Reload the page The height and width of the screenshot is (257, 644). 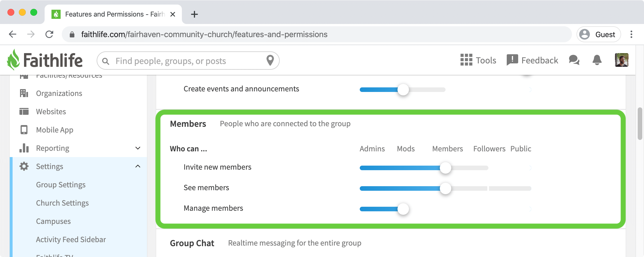point(49,34)
